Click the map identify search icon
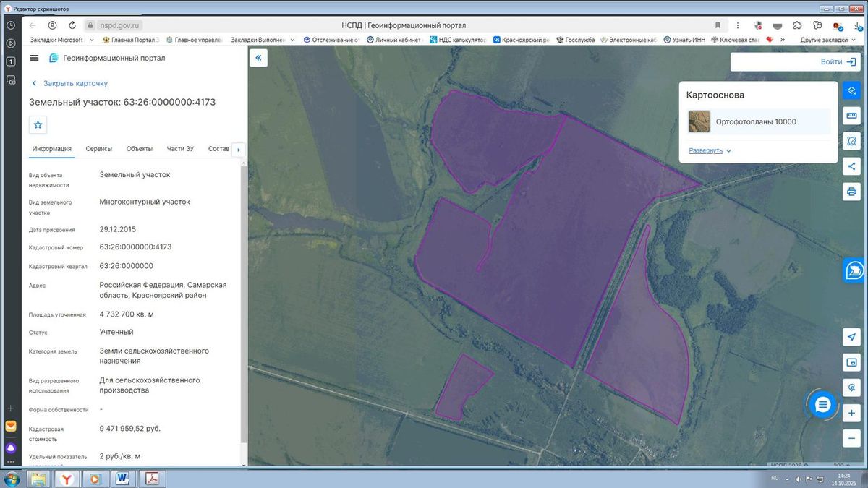Image resolution: width=868 pixels, height=488 pixels. click(x=851, y=387)
